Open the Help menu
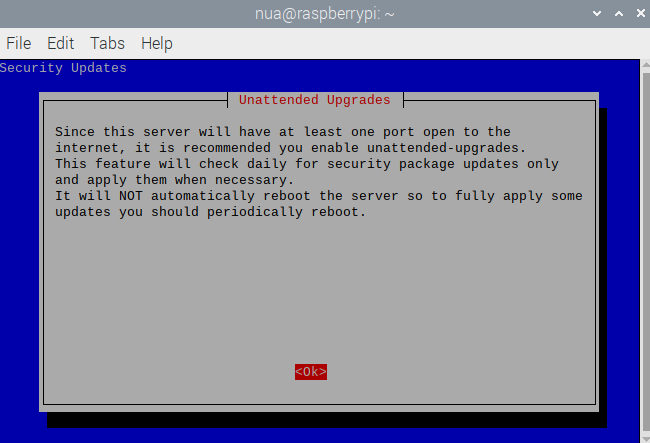The width and height of the screenshot is (650, 443). [x=156, y=43]
